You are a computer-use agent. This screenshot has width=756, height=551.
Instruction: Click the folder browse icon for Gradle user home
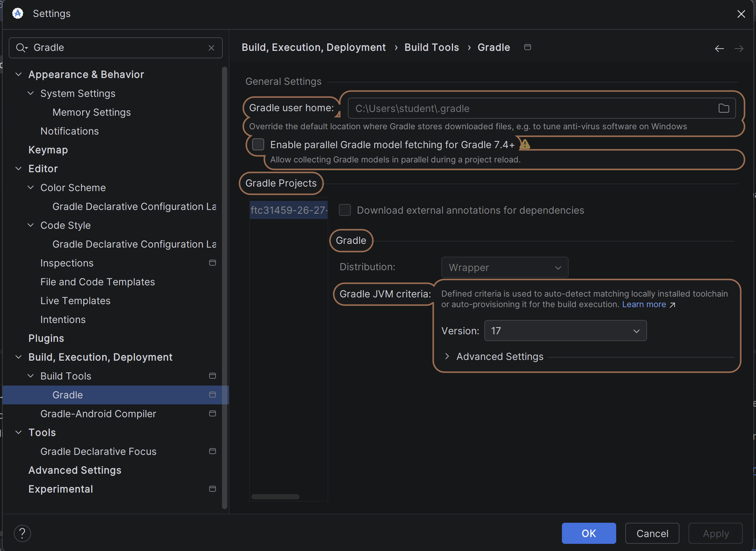[724, 109]
